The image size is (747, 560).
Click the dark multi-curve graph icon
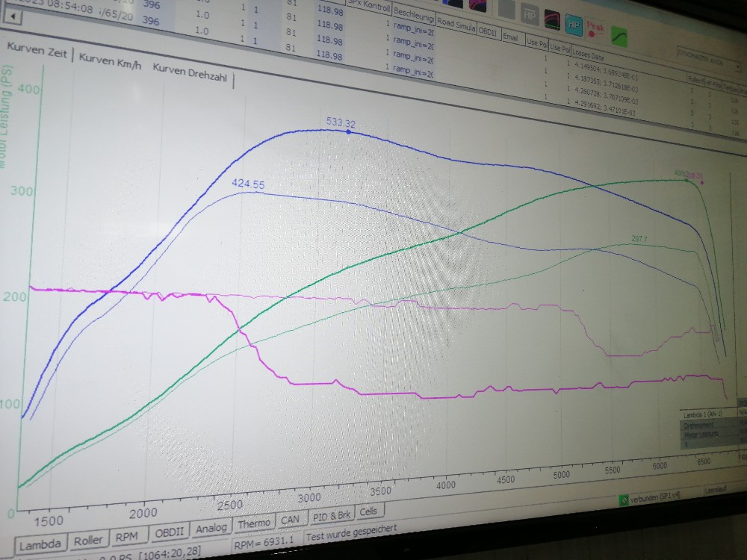[552, 19]
